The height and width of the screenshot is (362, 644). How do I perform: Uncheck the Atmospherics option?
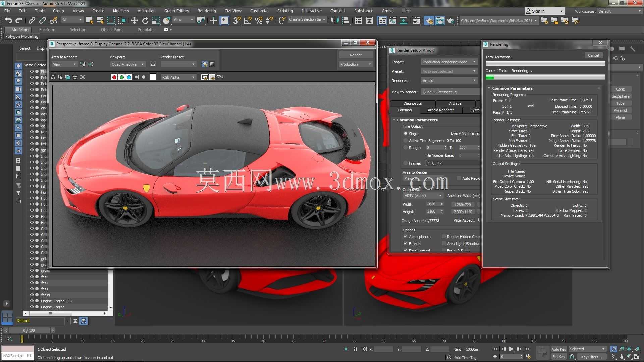click(406, 237)
